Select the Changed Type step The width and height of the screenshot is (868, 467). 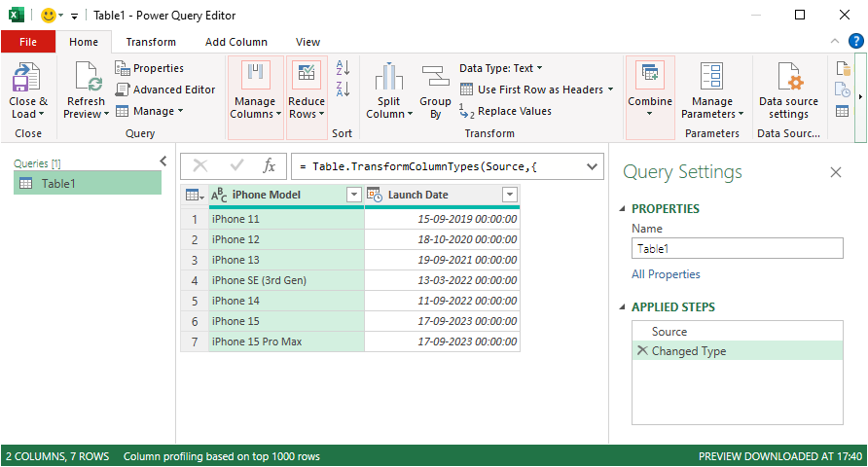(738, 351)
